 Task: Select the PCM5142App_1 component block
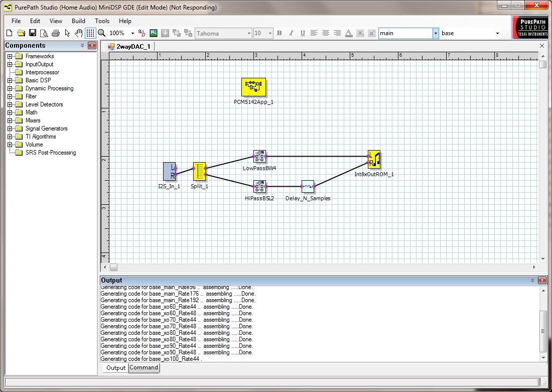(253, 87)
